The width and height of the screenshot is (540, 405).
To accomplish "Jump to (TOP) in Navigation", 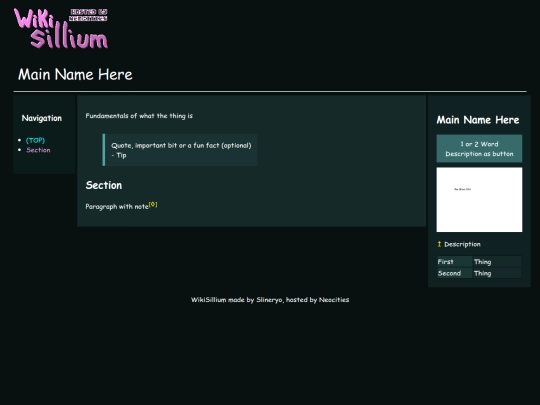I will coord(35,140).
